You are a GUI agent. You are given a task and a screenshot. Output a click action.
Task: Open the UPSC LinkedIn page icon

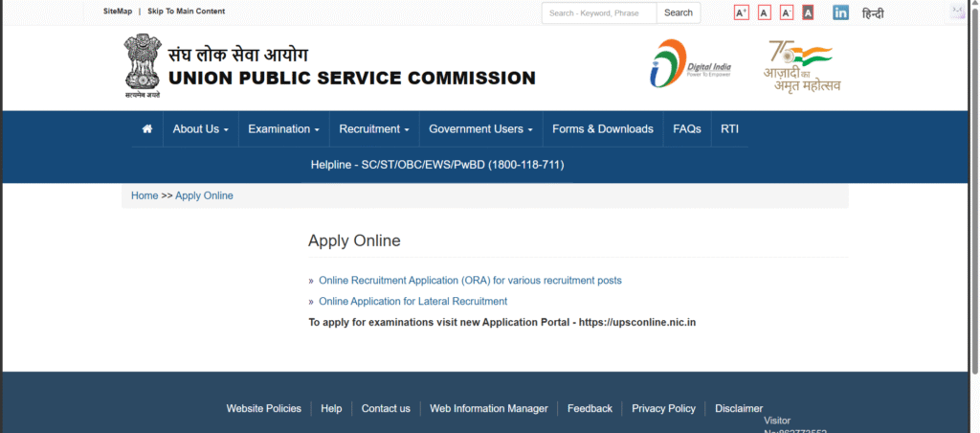[840, 12]
